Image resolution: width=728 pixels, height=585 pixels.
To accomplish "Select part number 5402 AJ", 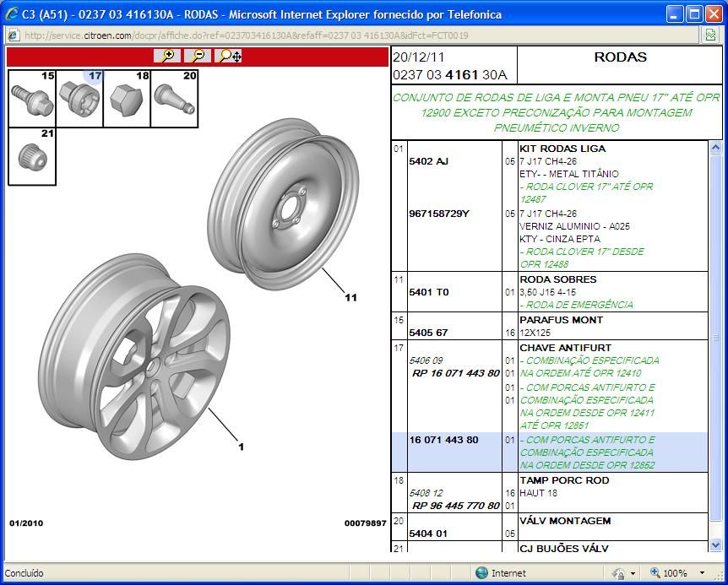I will [x=428, y=161].
